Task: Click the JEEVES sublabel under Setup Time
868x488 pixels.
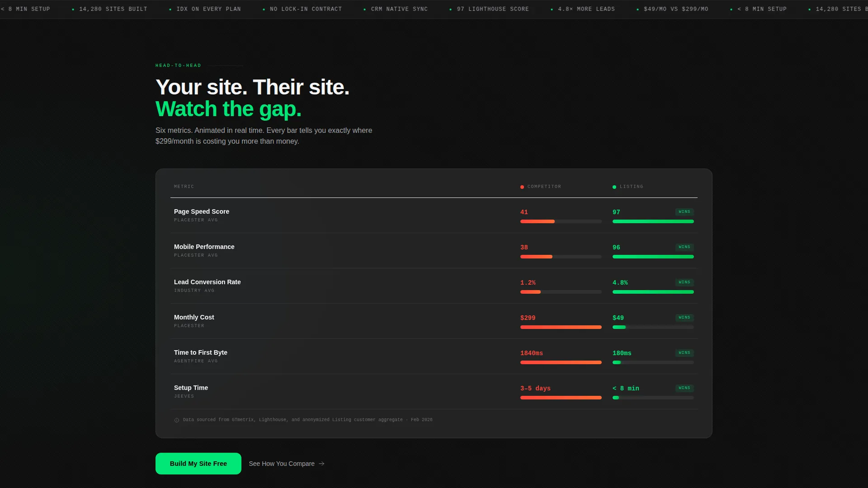Action: pos(184,396)
